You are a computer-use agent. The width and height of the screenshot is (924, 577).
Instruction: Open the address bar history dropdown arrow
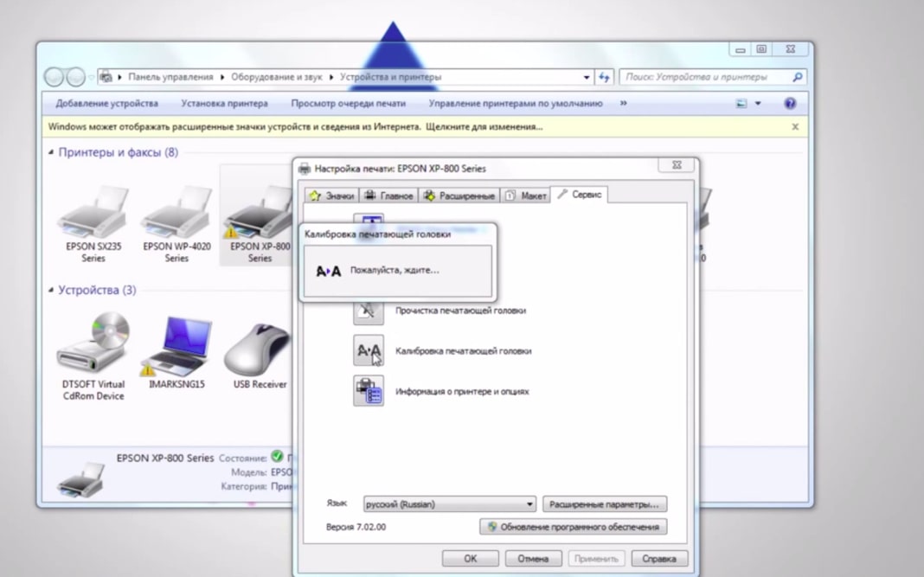tap(587, 77)
